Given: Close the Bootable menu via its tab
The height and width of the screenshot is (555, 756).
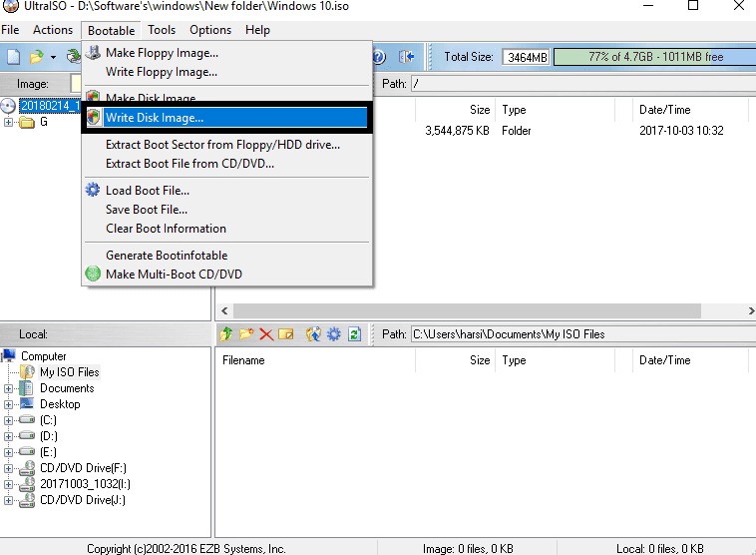Looking at the screenshot, I should 111,30.
